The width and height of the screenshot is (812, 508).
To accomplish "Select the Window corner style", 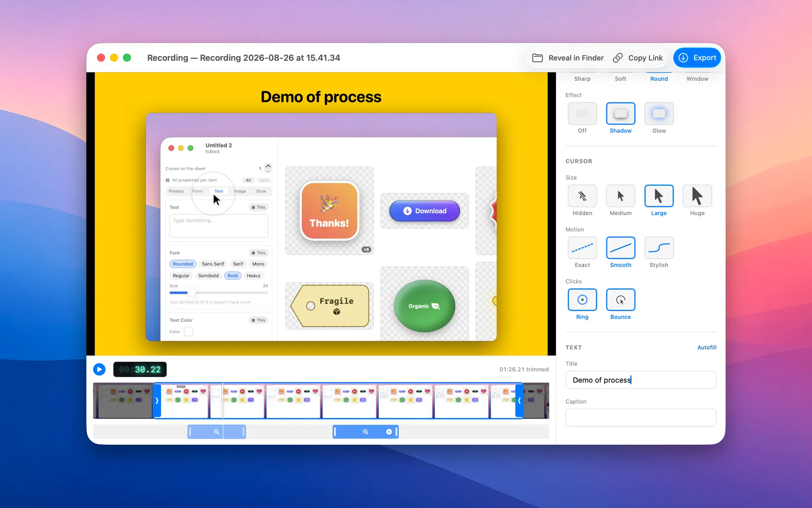I will (697, 79).
